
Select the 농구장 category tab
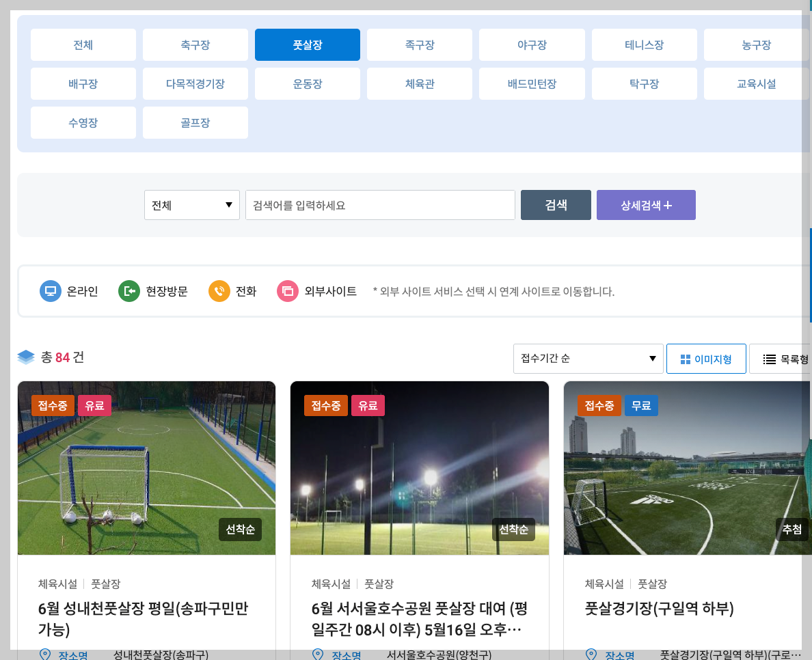click(x=756, y=44)
